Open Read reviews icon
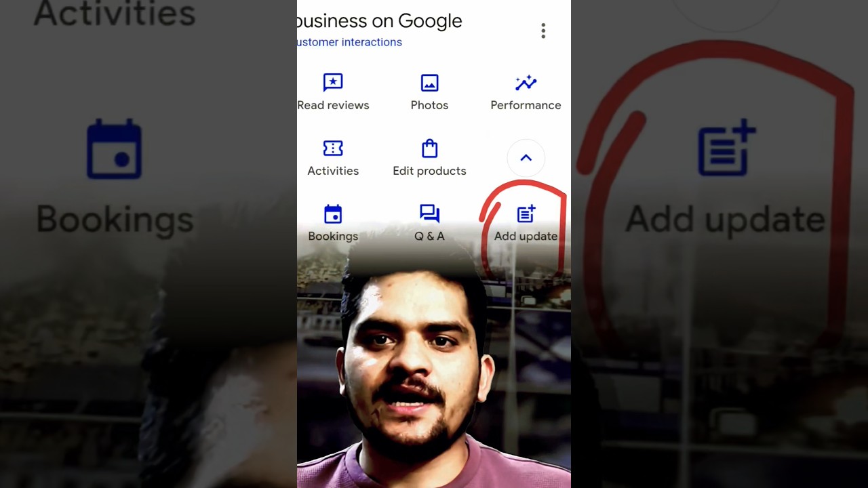The image size is (868, 488). (333, 83)
